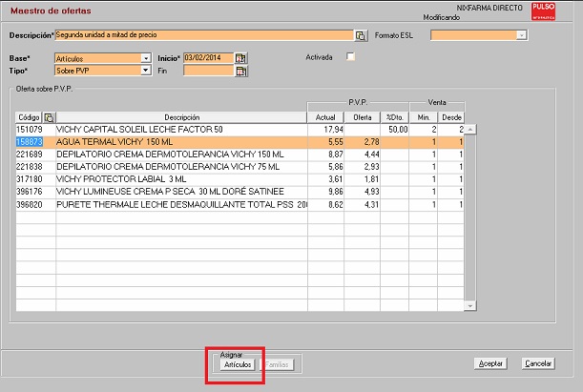
Task: Click the Inicio date field 03/02/2014
Action: coord(209,58)
